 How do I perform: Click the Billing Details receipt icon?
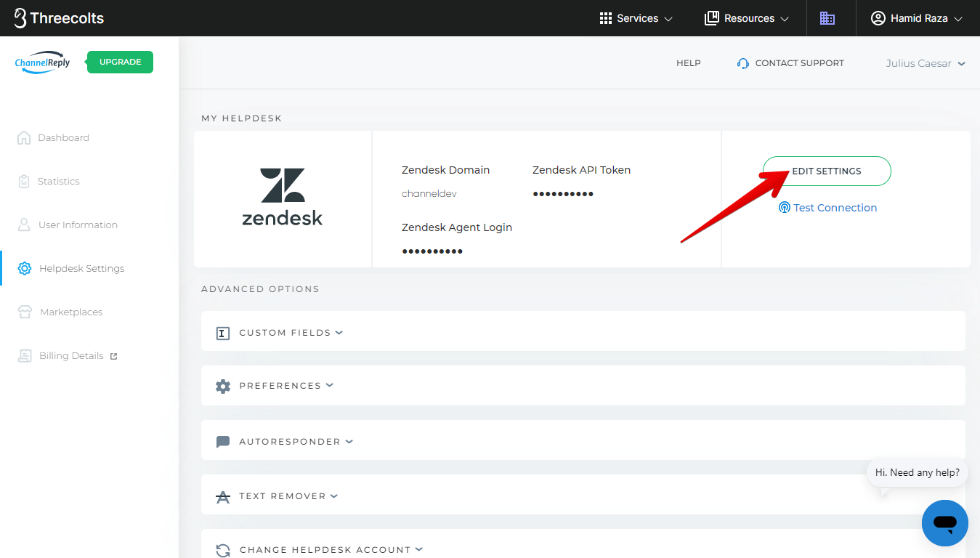pos(25,355)
